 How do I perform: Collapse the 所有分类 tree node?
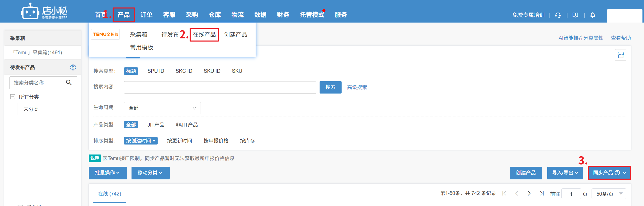click(13, 97)
